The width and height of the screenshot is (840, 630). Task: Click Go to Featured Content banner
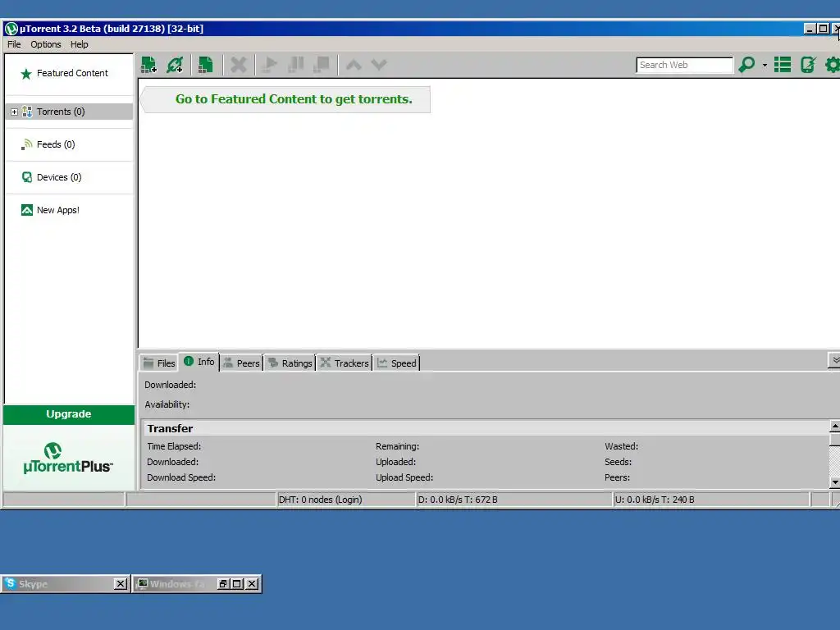point(286,99)
